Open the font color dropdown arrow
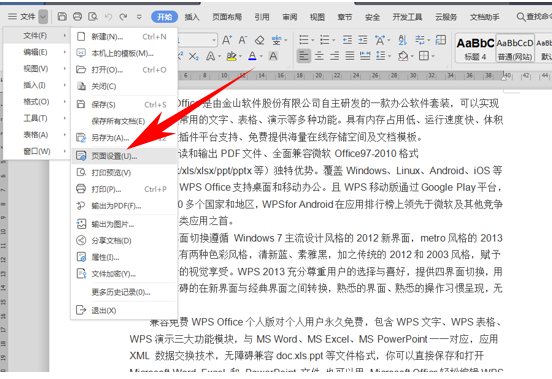Screen dimensions: 552x379 click(x=261, y=56)
